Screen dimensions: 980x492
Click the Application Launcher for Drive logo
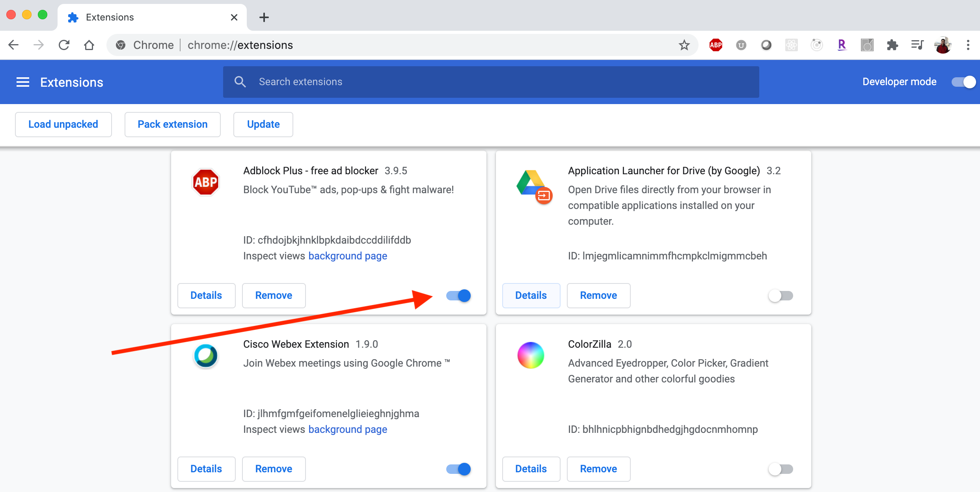[x=534, y=187]
